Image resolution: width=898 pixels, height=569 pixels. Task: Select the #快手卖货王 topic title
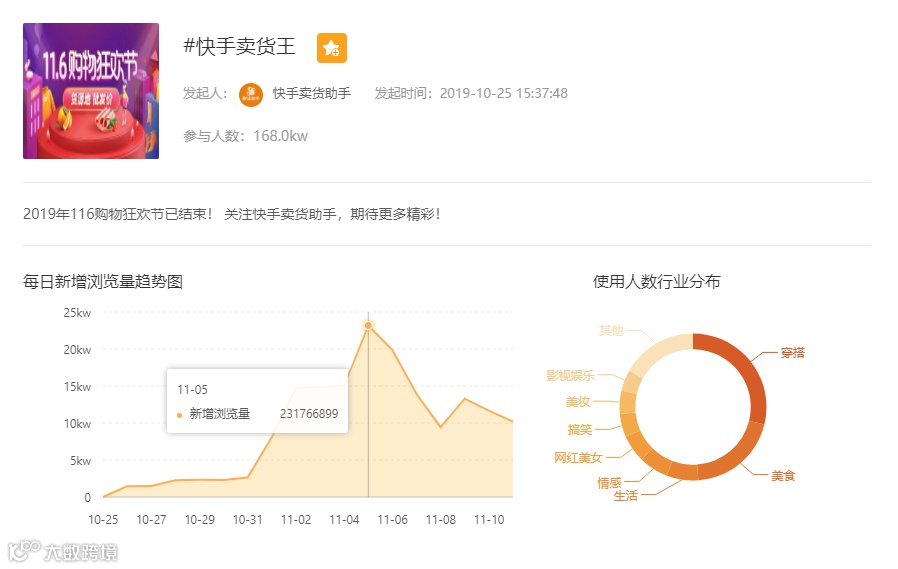[x=239, y=46]
